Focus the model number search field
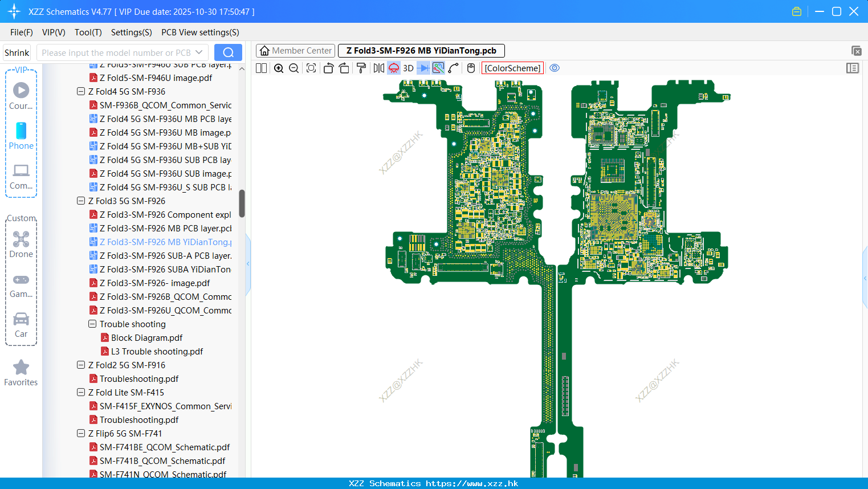Screen dimensions: 868x489 click(116, 52)
